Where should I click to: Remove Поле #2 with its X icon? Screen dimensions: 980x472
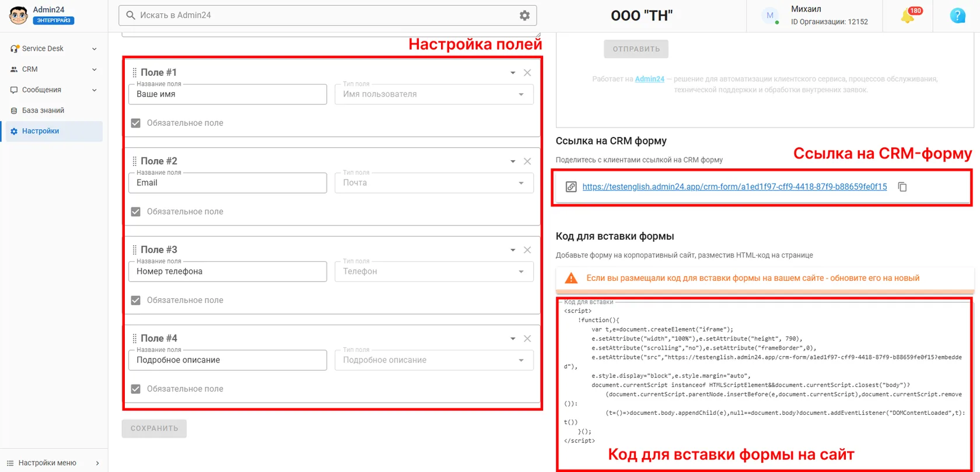[x=527, y=161]
